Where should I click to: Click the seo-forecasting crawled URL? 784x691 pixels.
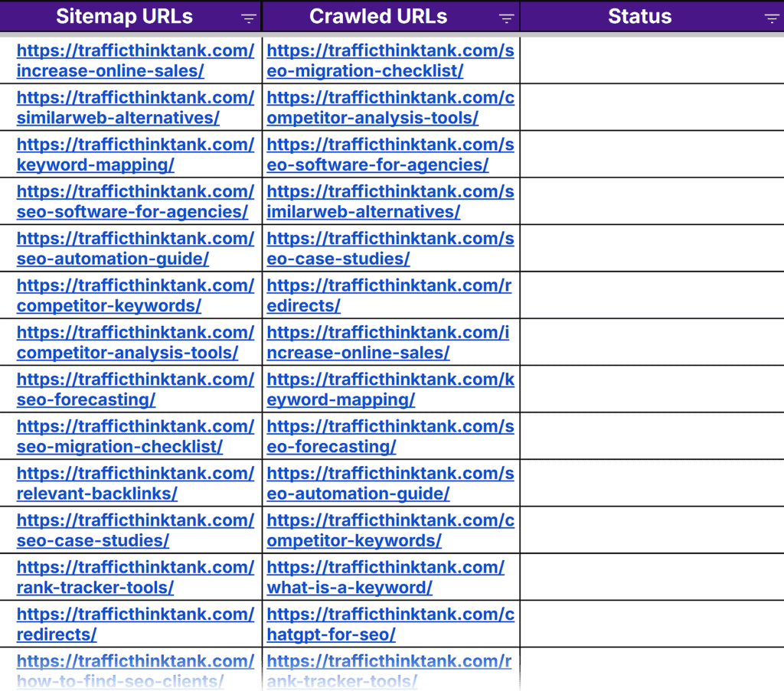390,435
